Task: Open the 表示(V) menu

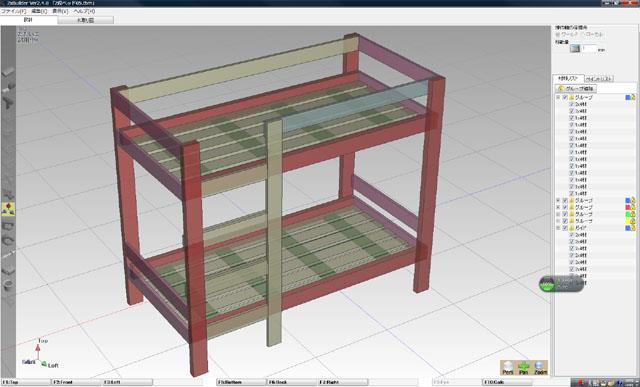Action: [x=60, y=11]
